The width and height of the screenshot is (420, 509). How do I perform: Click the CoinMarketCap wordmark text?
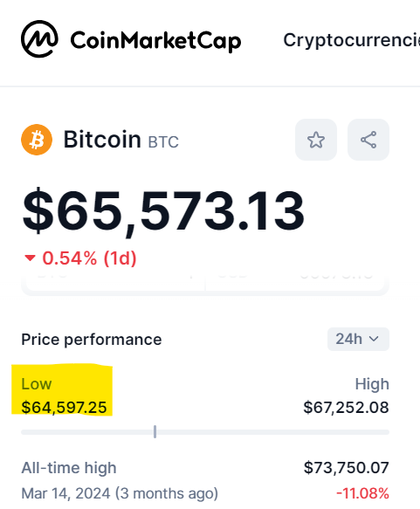click(x=155, y=41)
